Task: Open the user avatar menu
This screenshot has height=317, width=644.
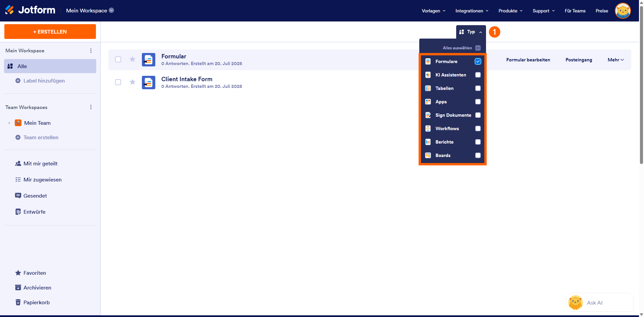Action: pyautogui.click(x=623, y=11)
